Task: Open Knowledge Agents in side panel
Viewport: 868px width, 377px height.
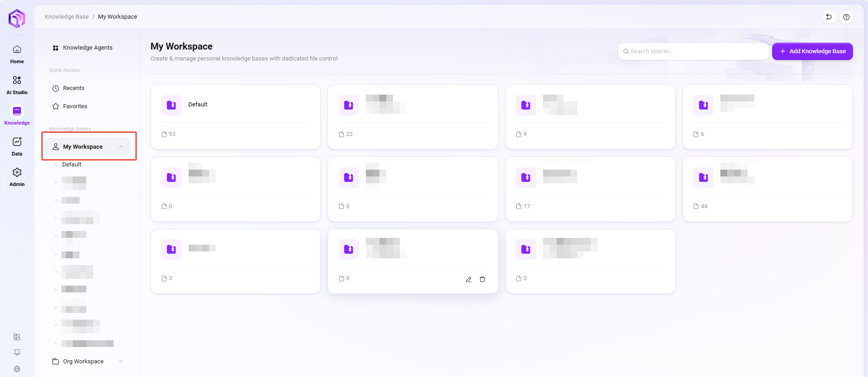Action: click(x=87, y=48)
